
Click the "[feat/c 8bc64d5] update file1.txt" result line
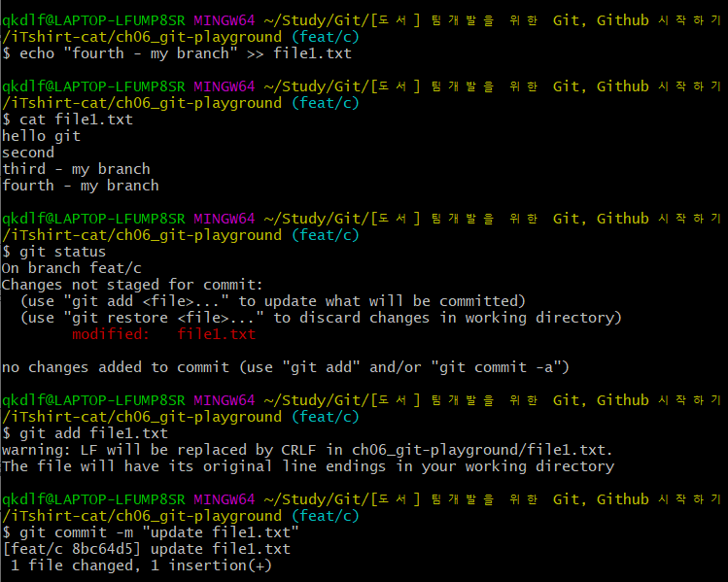(x=146, y=549)
